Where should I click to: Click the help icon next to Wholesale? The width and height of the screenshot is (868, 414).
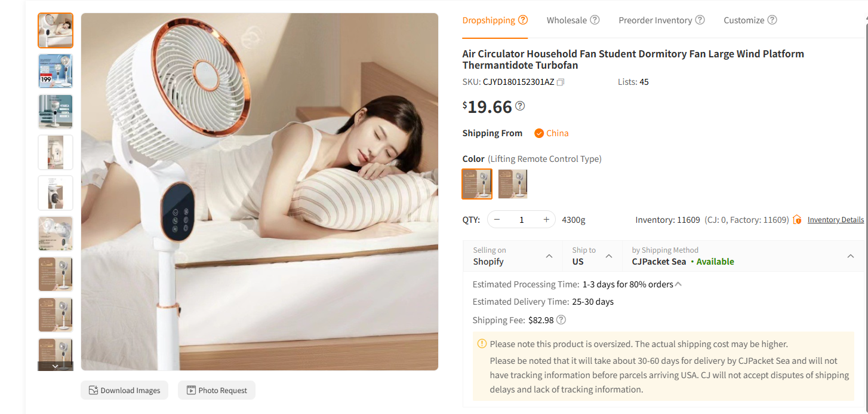[x=595, y=20]
